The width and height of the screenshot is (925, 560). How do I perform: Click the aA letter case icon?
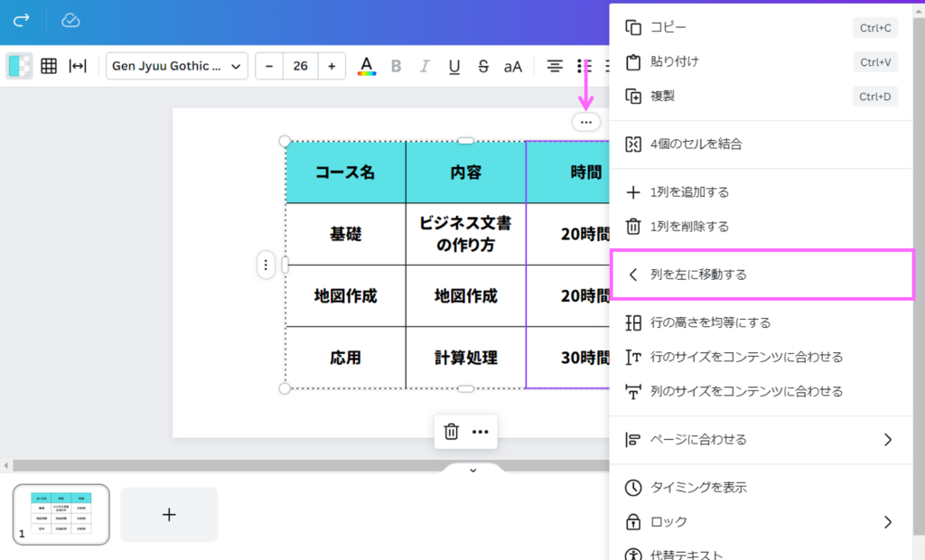(x=513, y=66)
